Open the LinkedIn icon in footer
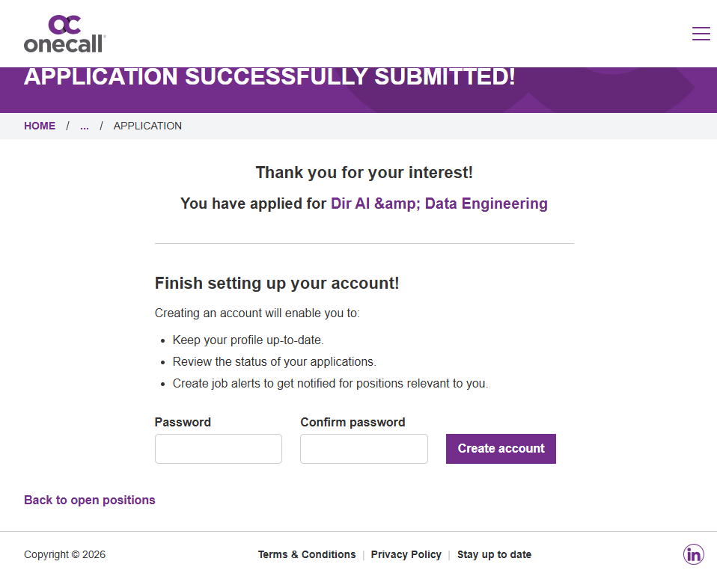Viewport: 717px width, 588px height. (x=694, y=554)
